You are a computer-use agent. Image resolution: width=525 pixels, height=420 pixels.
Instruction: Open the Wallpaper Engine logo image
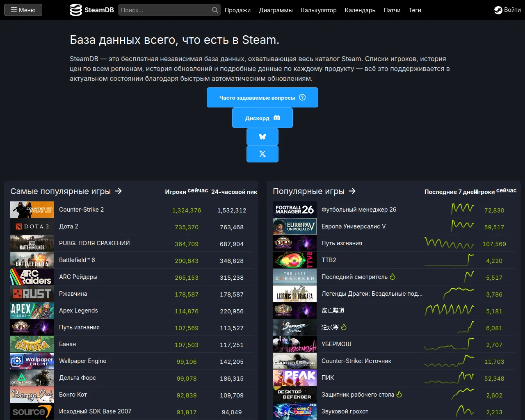pos(32,361)
